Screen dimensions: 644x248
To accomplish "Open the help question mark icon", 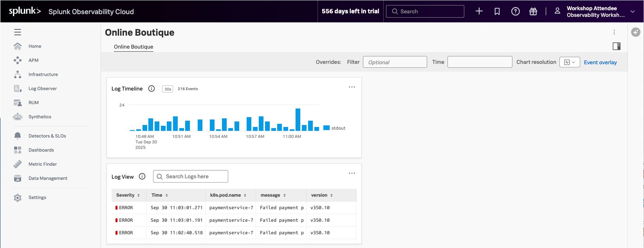I will (516, 11).
